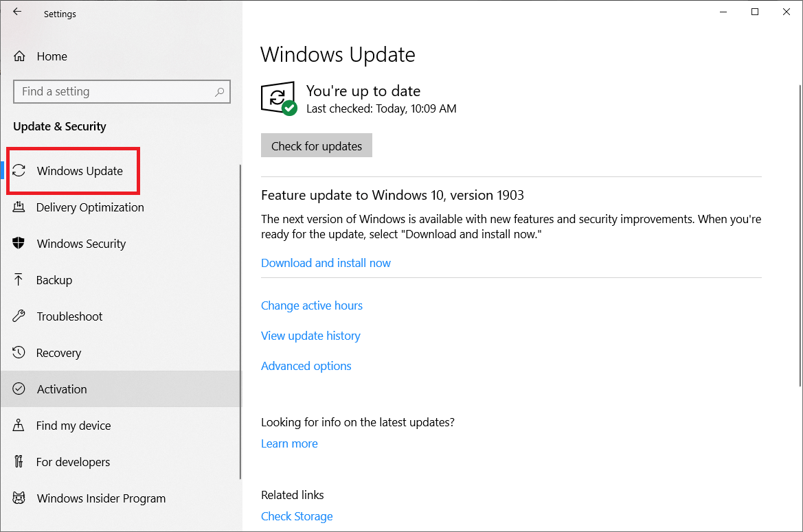Viewport: 803px width, 532px height.
Task: Click the Related links heading
Action: tap(293, 495)
